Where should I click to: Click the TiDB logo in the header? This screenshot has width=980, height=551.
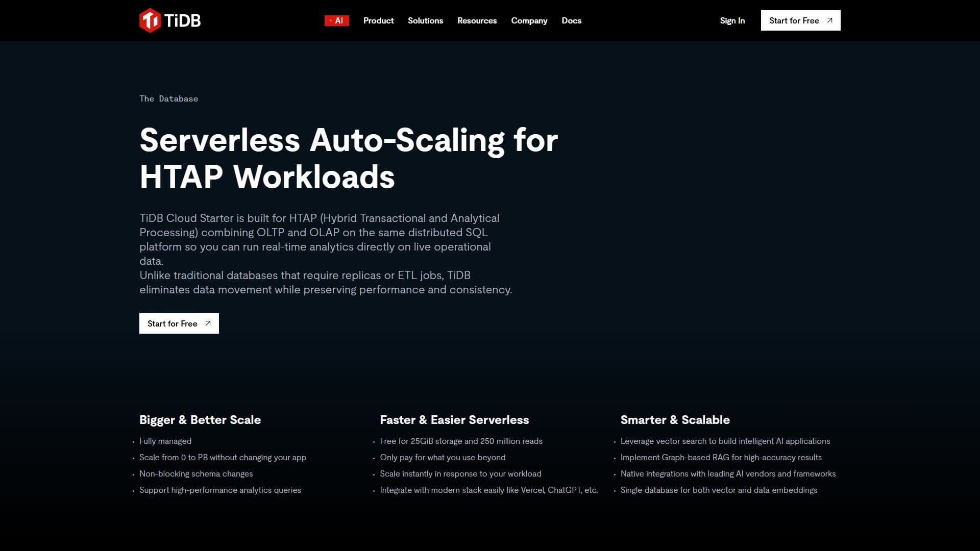click(x=170, y=20)
